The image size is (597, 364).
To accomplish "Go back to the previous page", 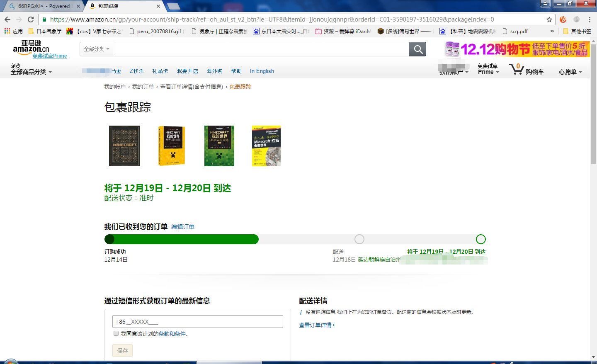I will pos(7,19).
